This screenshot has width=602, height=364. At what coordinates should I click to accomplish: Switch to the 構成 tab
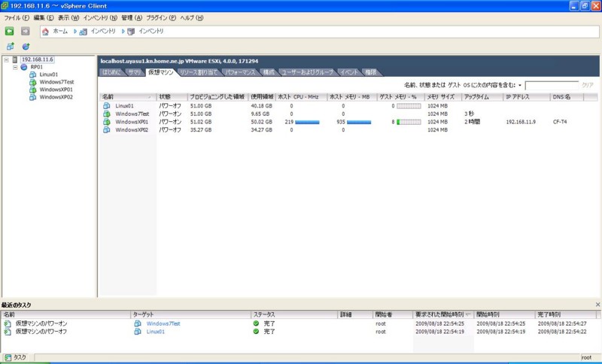click(x=269, y=72)
